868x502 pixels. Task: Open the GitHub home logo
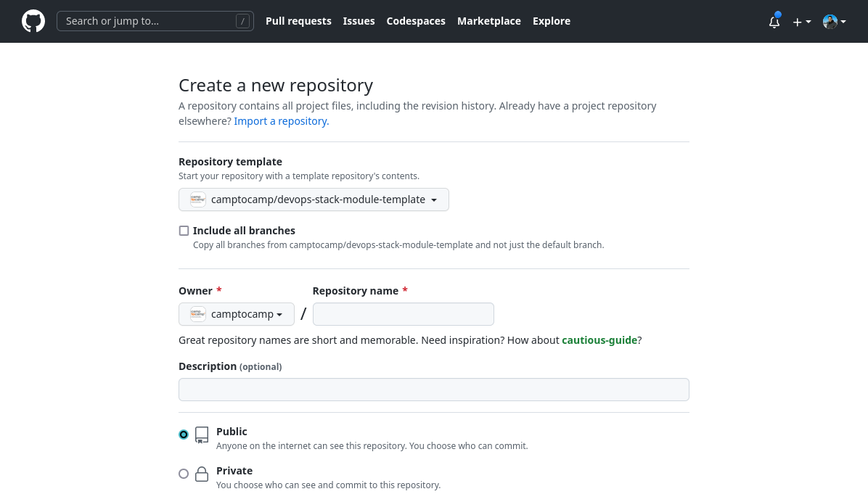coord(33,21)
